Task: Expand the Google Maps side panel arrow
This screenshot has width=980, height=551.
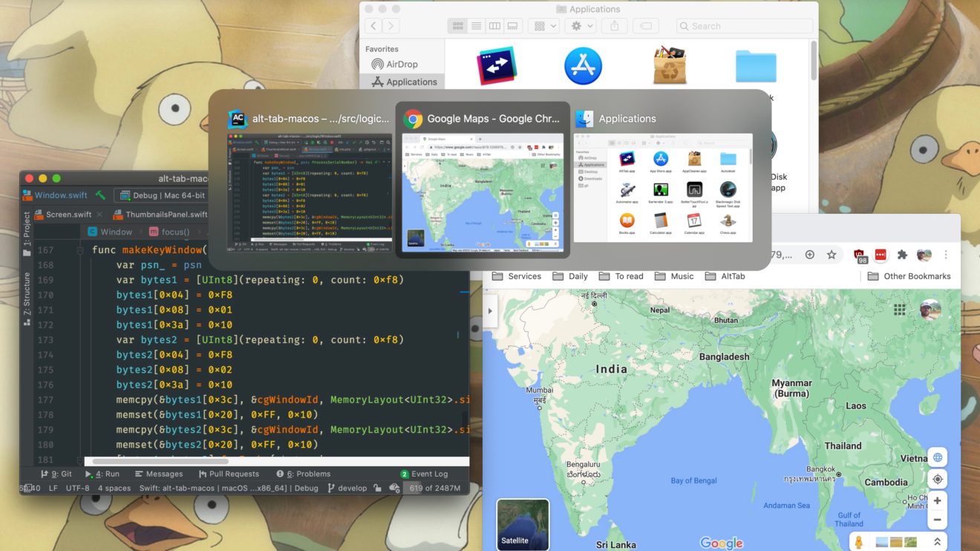Action: pyautogui.click(x=490, y=310)
